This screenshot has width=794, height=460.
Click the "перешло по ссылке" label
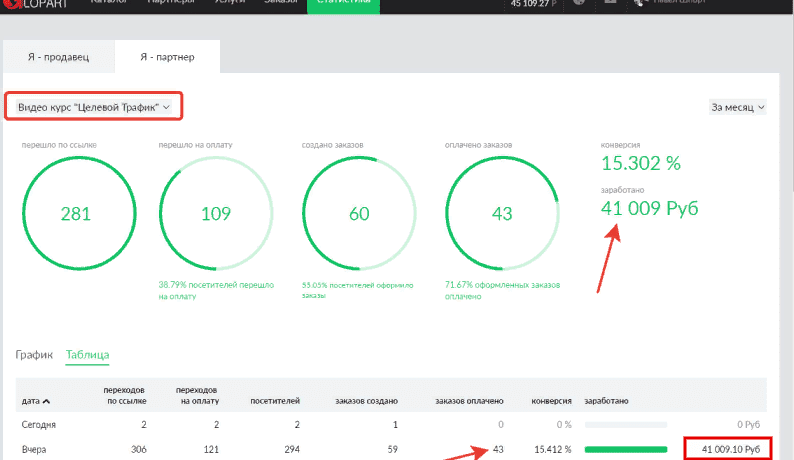click(x=59, y=145)
